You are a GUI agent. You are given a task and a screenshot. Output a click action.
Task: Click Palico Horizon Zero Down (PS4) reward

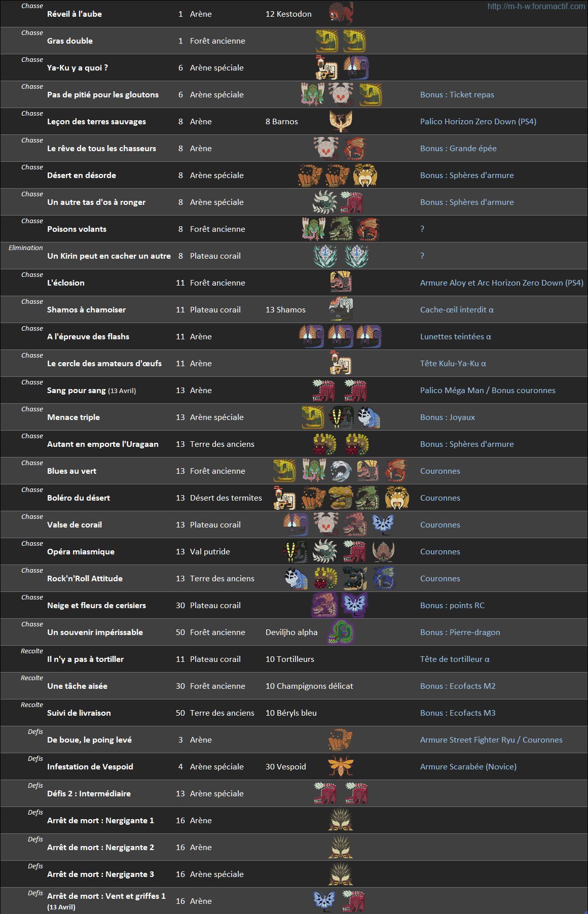point(478,121)
